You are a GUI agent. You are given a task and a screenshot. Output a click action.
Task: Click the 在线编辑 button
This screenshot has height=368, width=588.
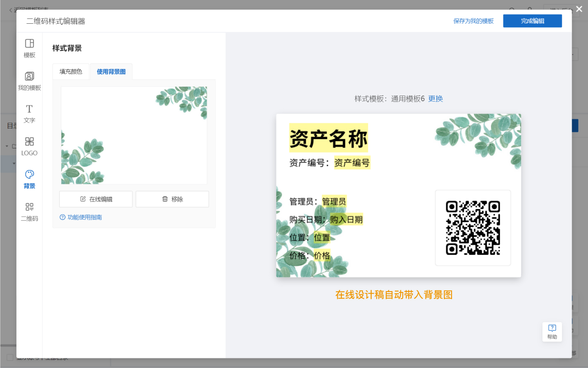[x=96, y=199]
